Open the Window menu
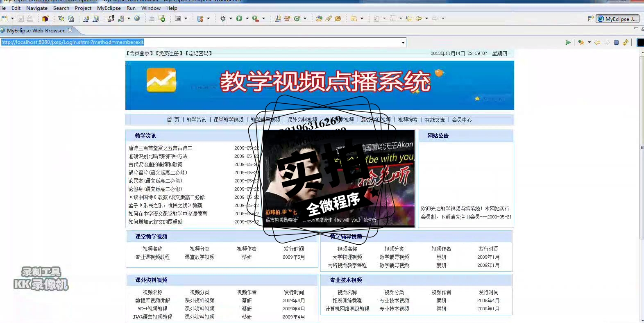This screenshot has width=644, height=323. pos(151,8)
